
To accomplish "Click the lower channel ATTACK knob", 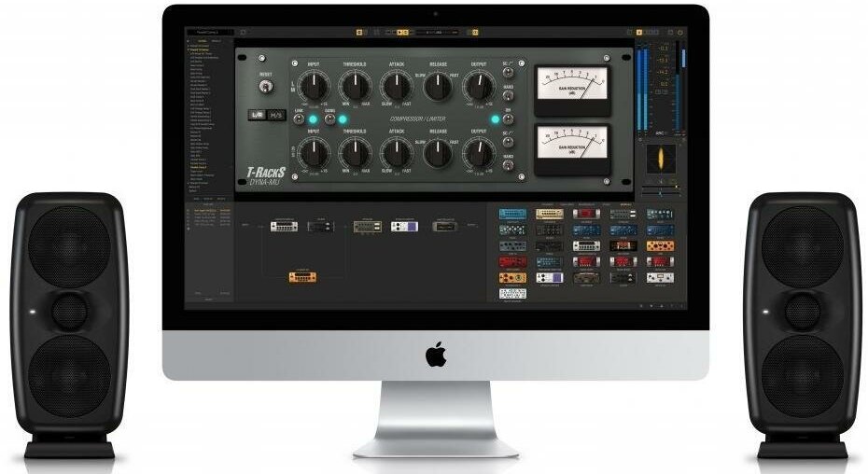I will click(397, 153).
